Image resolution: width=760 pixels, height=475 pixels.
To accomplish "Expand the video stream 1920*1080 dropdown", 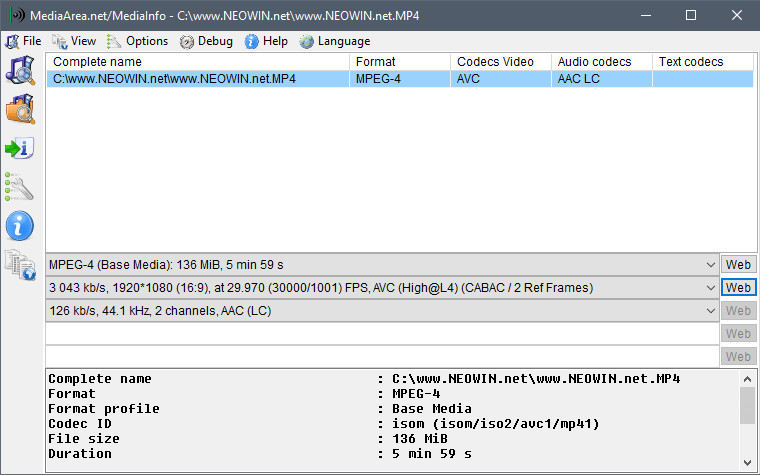I will point(709,288).
